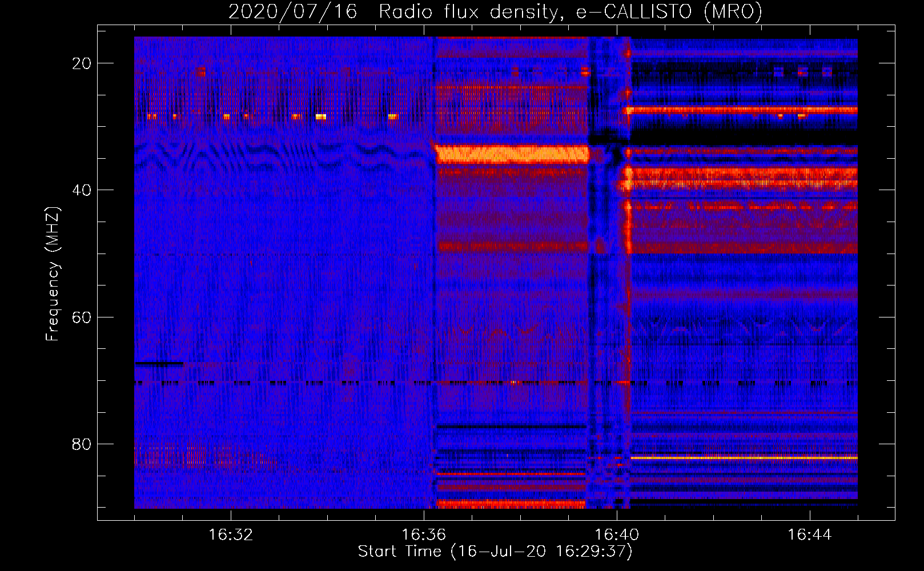This screenshot has height=571, width=924.
Task: Click the "20" frequency tick label
Action: click(x=82, y=63)
